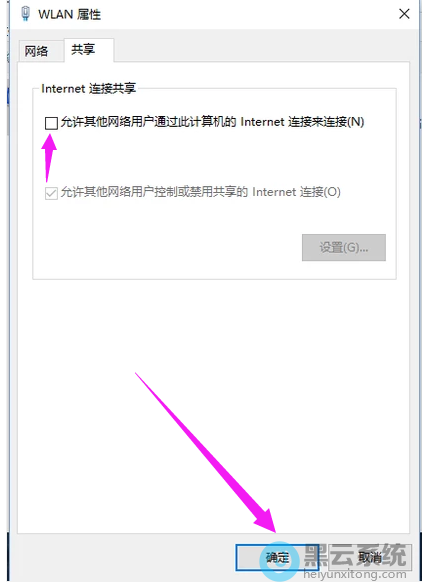Cancel via the 取消 button
Image resolution: width=422 pixels, height=586 pixels.
click(370, 558)
